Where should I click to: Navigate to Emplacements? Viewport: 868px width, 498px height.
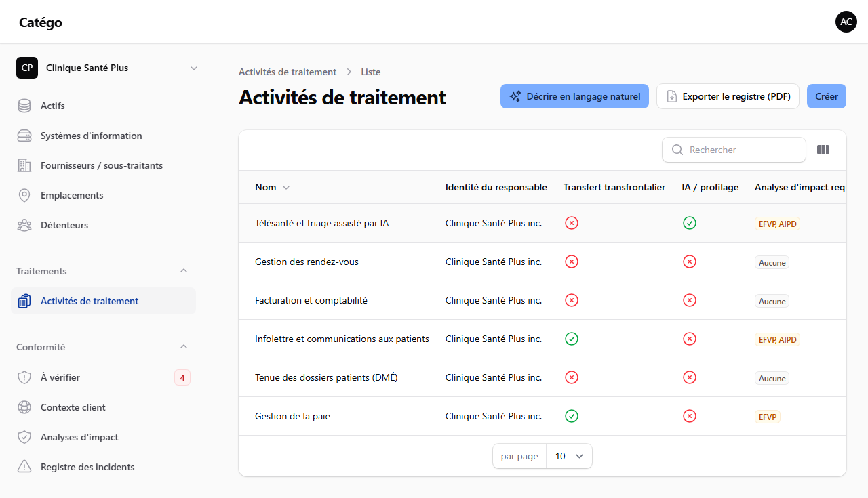103,195
